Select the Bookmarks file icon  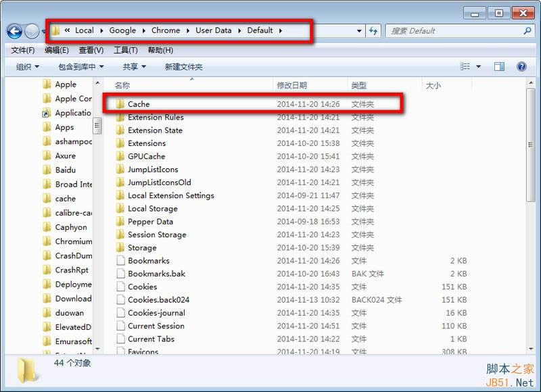tap(120, 261)
